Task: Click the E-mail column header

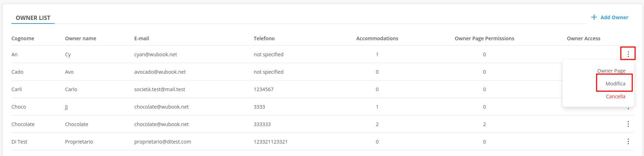Action: (141, 38)
